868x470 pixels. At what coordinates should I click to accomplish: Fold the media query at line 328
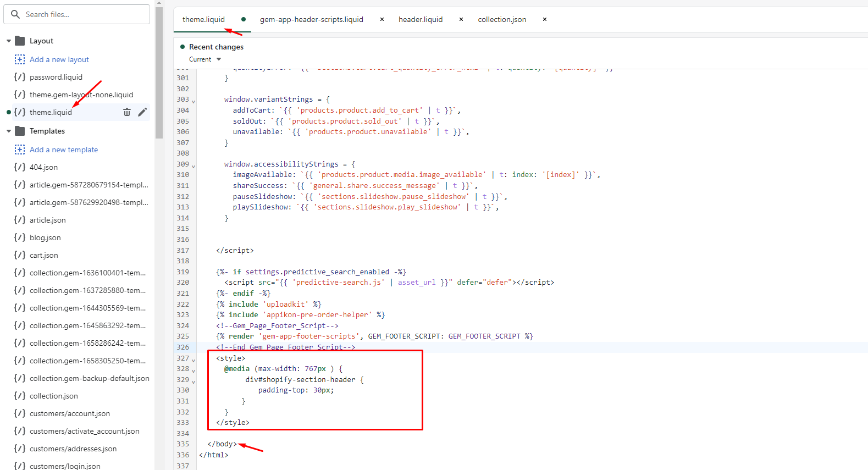(193, 371)
